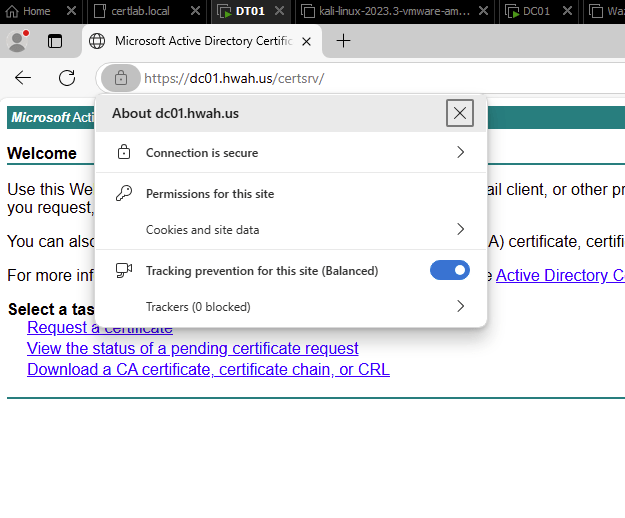The height and width of the screenshot is (518, 625).
Task: Close the About dc01.hwah.us popup
Action: point(460,113)
